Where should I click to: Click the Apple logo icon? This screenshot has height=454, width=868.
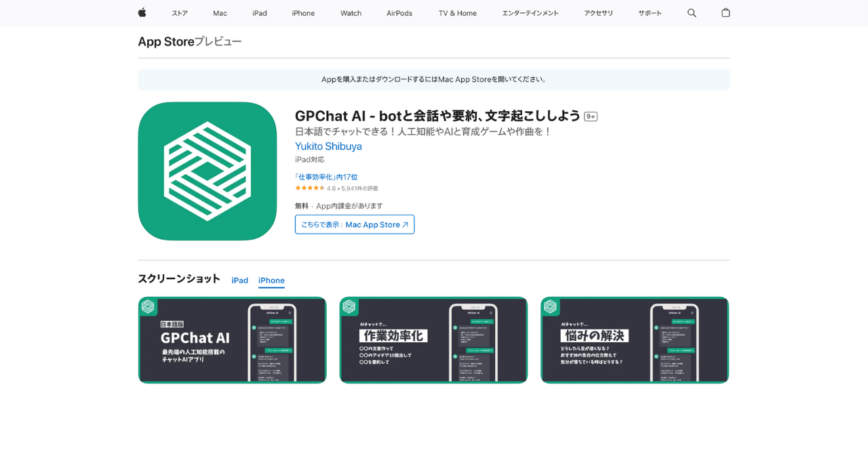click(x=142, y=13)
